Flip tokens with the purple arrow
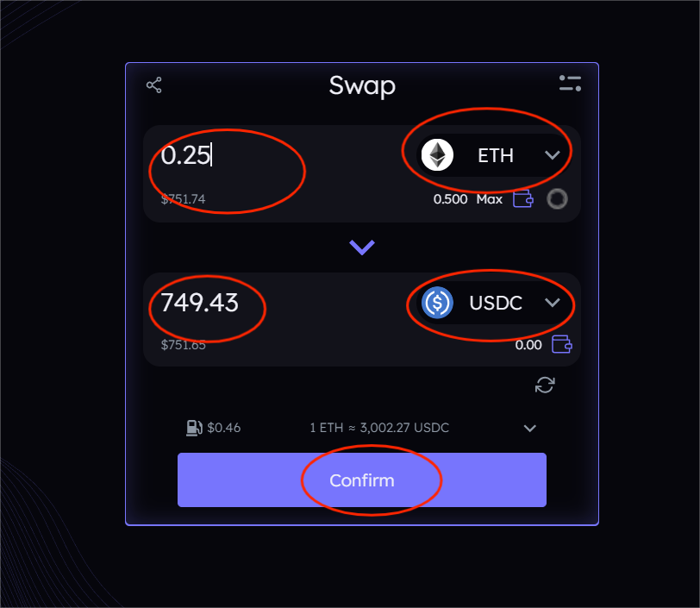The height and width of the screenshot is (608, 700). point(362,247)
